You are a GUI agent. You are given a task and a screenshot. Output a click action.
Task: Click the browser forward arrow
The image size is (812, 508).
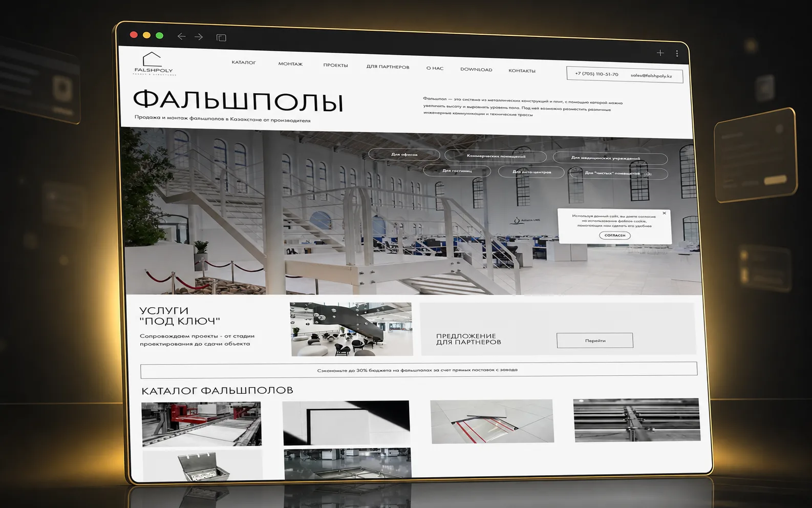(x=199, y=37)
